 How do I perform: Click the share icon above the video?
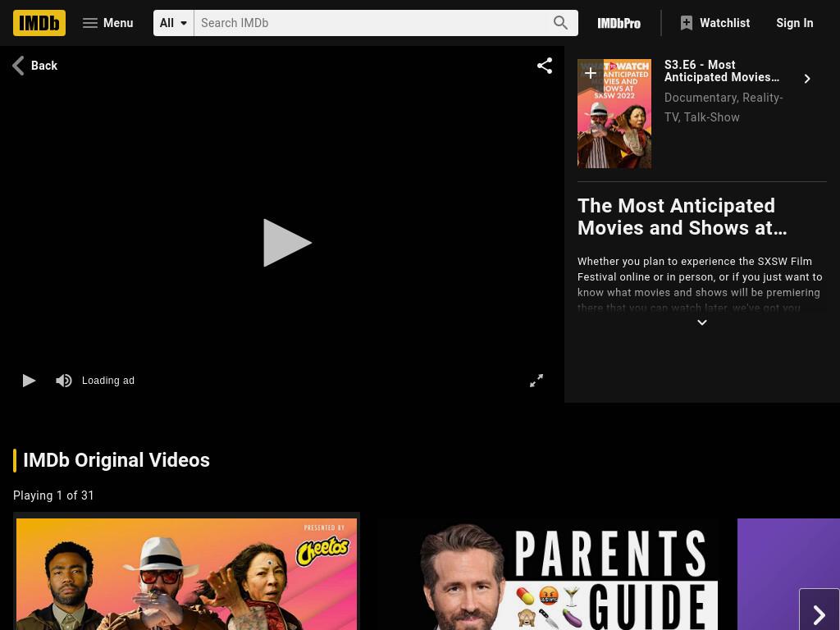[x=545, y=66]
